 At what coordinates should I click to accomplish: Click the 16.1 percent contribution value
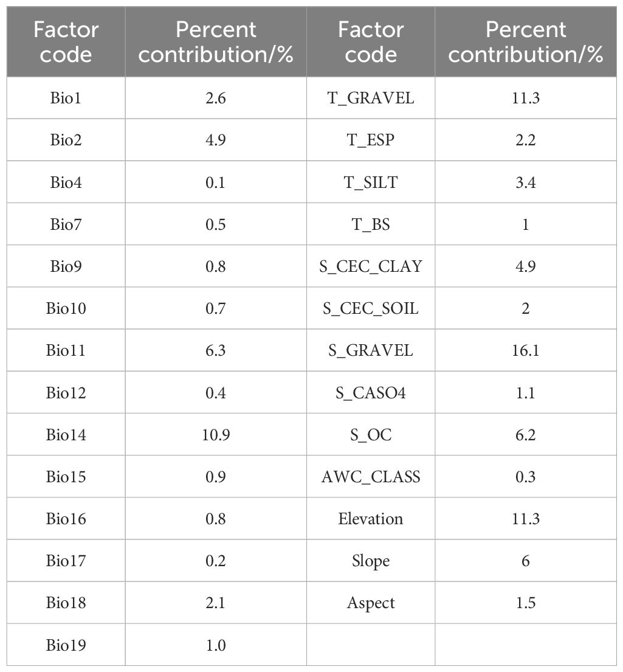click(x=525, y=350)
